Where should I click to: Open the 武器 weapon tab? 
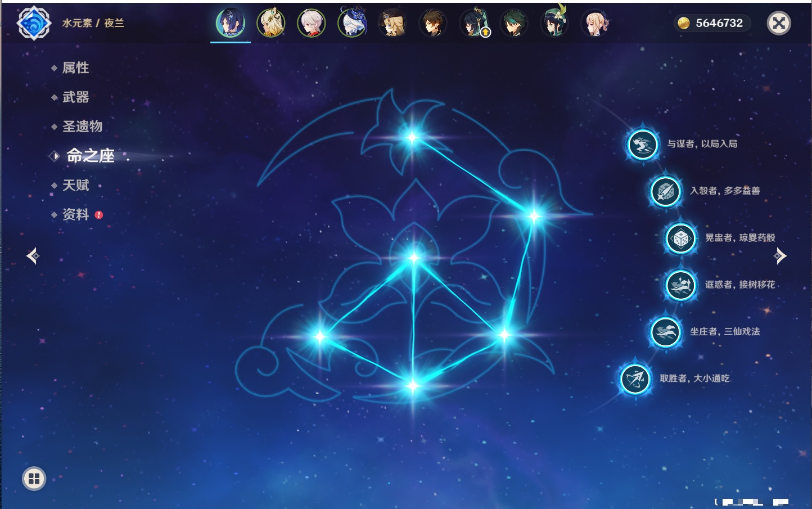click(75, 97)
